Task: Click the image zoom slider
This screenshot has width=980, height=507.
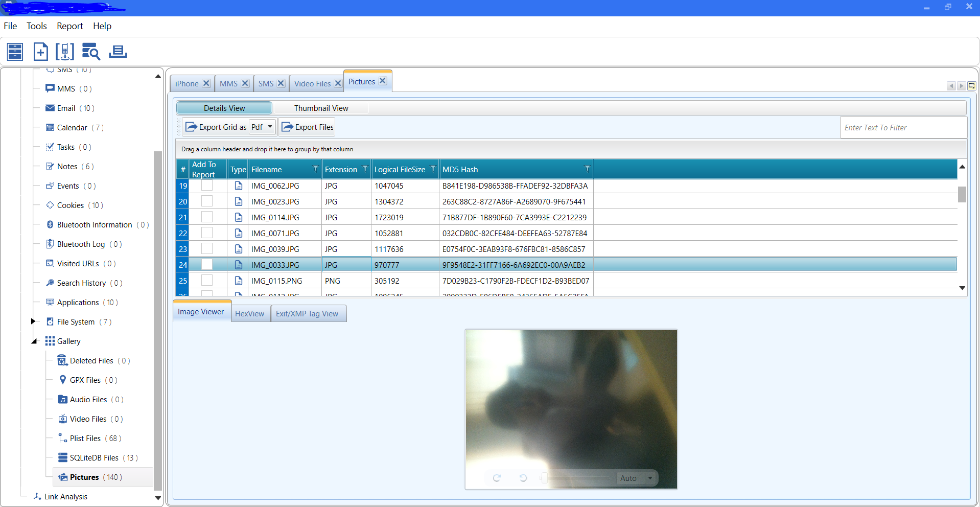Action: [x=577, y=478]
